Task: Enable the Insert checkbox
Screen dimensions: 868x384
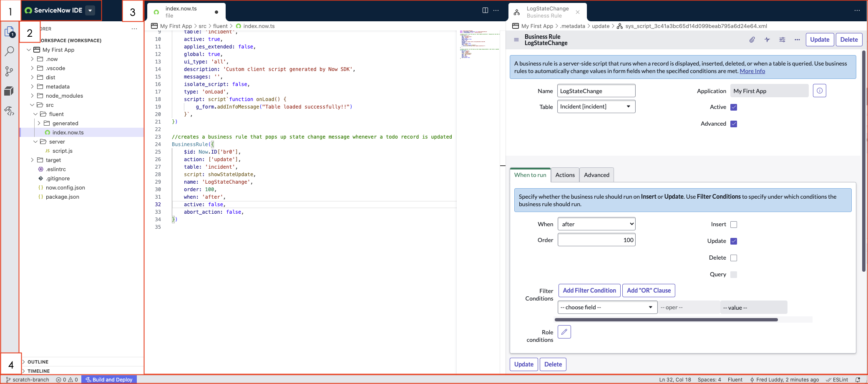Action: click(x=734, y=225)
